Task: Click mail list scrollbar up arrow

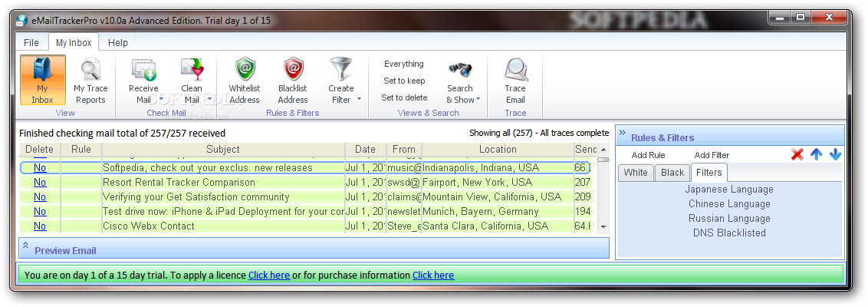Action: (603, 150)
